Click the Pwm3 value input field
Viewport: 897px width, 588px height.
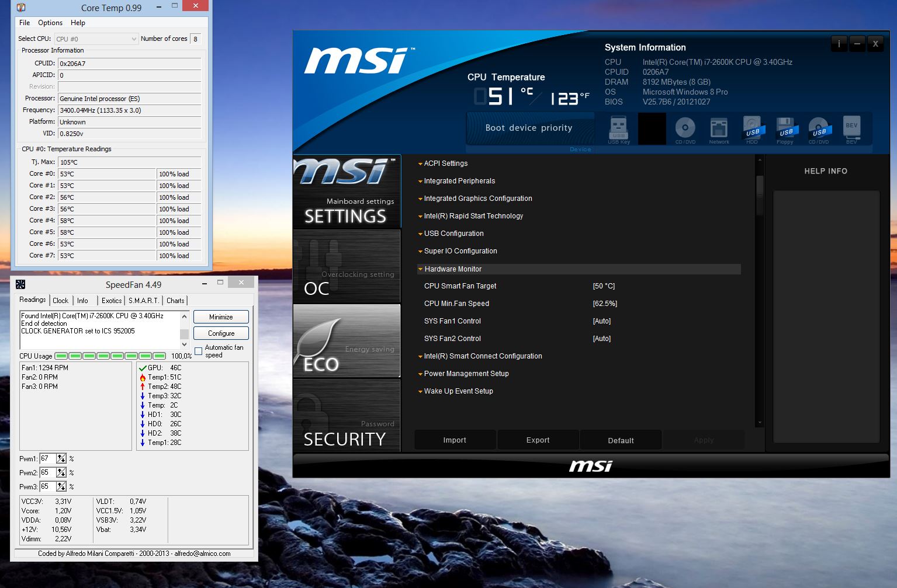(48, 487)
